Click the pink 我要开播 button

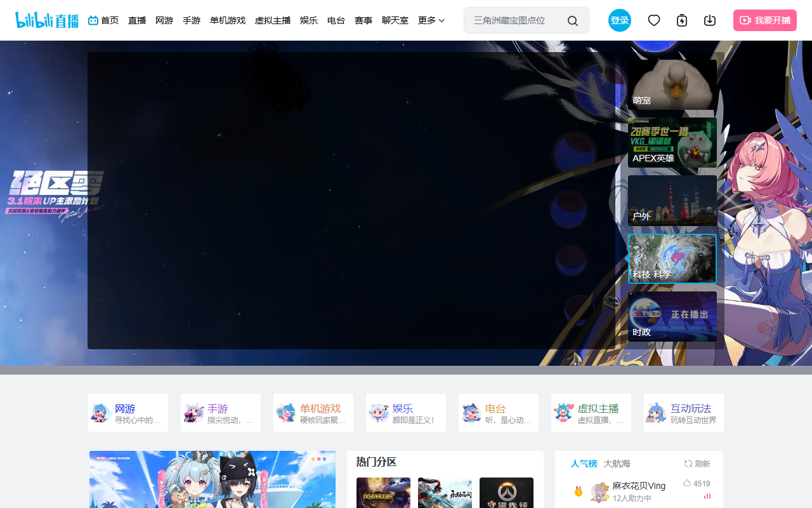(x=765, y=20)
